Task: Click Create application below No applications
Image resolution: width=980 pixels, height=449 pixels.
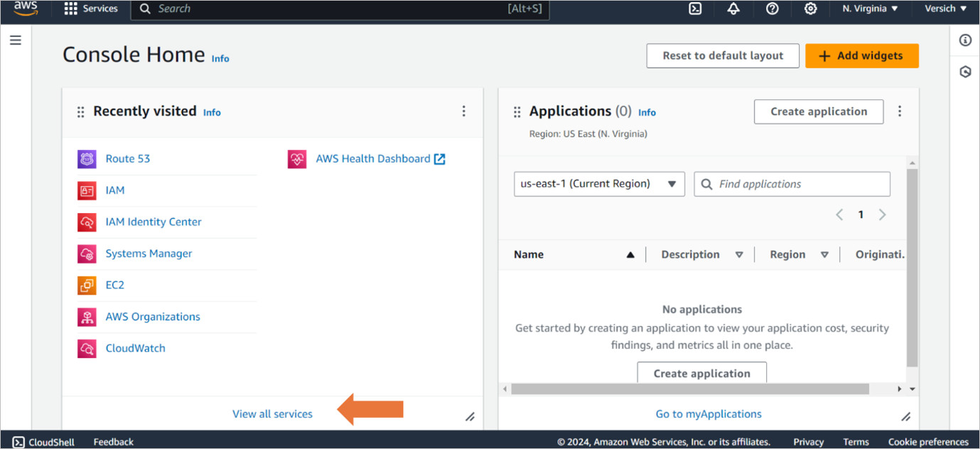Action: (x=701, y=373)
